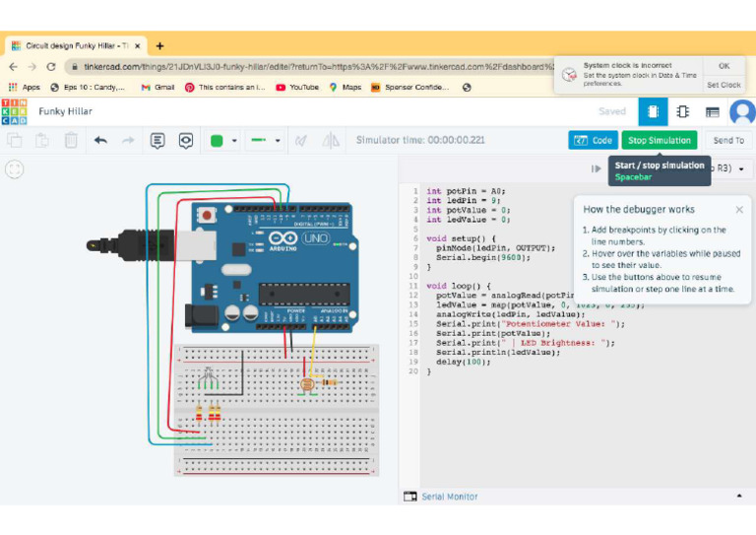Open the Maps bookmark
Viewport: 756px width, 535px height.
pyautogui.click(x=346, y=88)
